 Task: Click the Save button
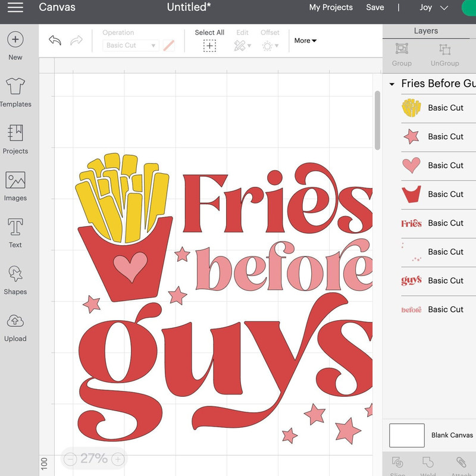click(375, 8)
